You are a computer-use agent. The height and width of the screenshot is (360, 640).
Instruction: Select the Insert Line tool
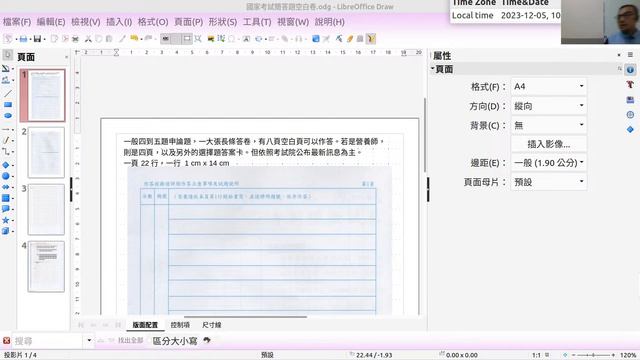point(7,93)
